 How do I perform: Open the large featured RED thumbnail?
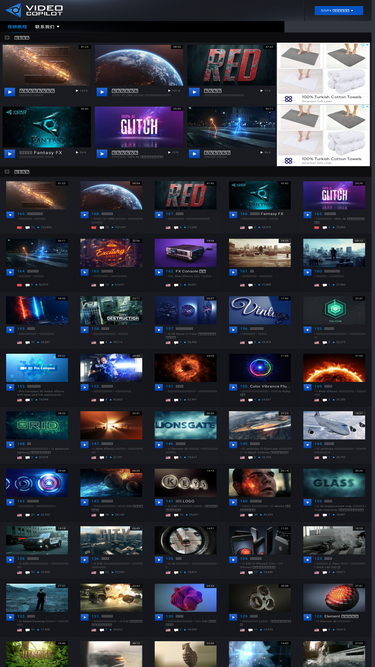[231, 65]
